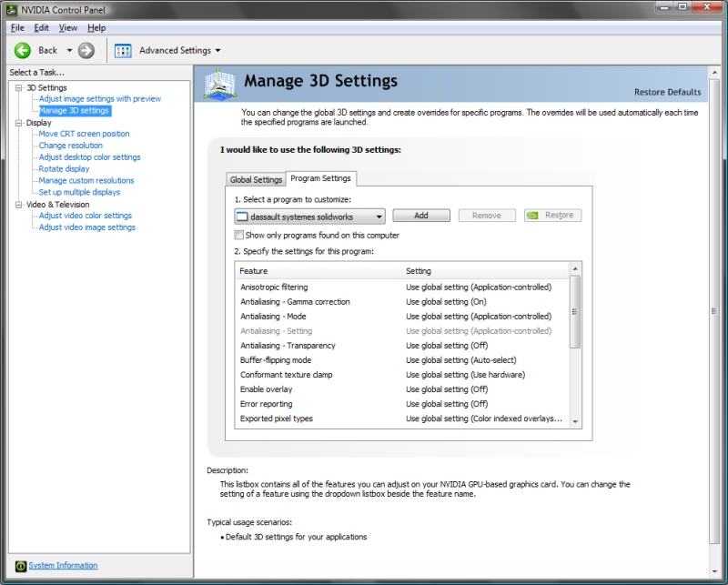This screenshot has height=585, width=728.
Task: Click the main panel vertical scrollbar thumb
Action: coord(714,311)
